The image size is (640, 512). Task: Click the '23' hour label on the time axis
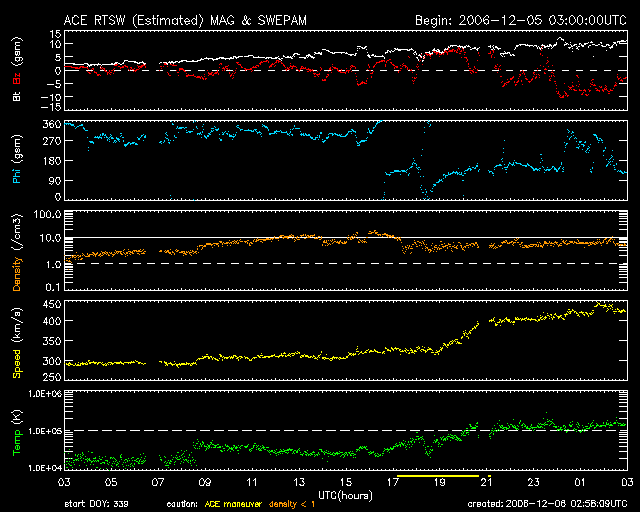pyautogui.click(x=533, y=483)
